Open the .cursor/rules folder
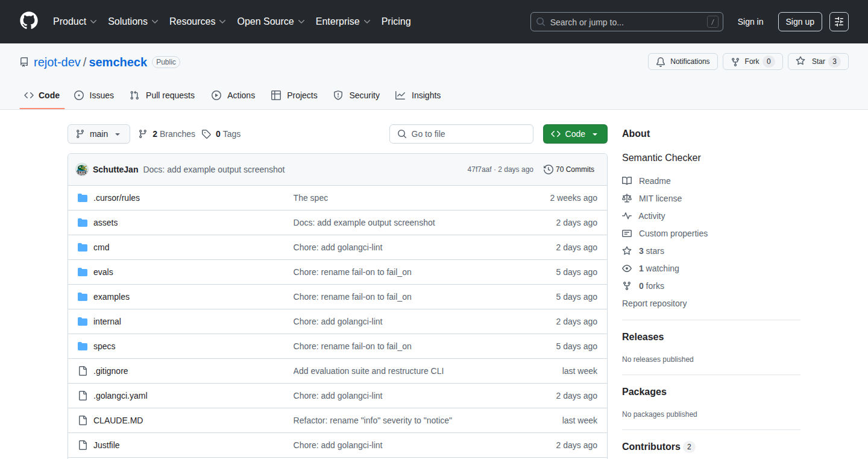The height and width of the screenshot is (459, 868). [116, 198]
